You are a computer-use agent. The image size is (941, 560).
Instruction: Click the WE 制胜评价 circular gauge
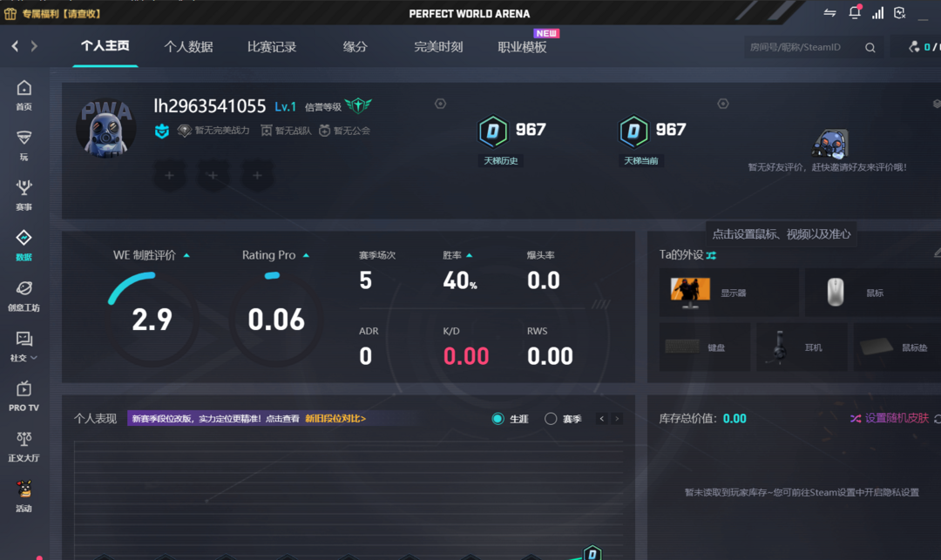(x=152, y=319)
